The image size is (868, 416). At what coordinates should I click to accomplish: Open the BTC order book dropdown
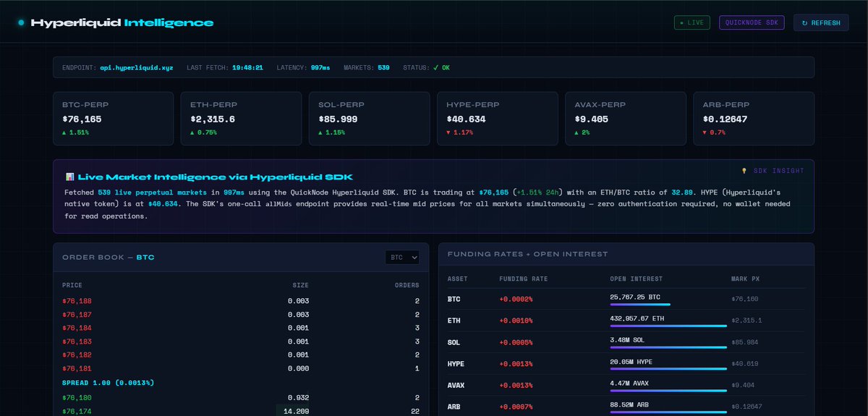point(402,257)
